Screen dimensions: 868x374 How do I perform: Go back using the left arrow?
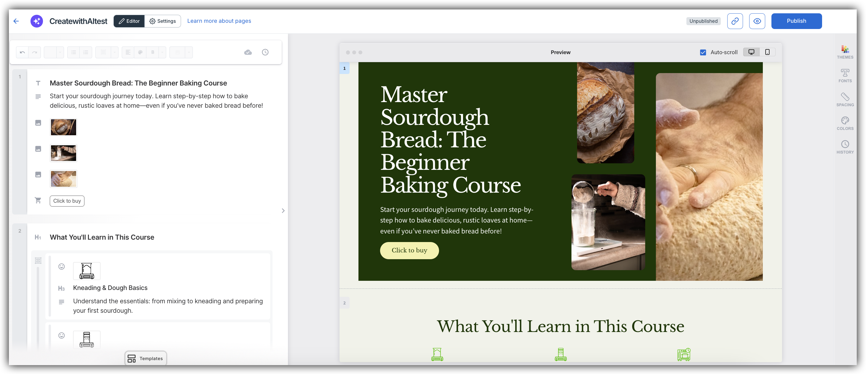point(16,21)
